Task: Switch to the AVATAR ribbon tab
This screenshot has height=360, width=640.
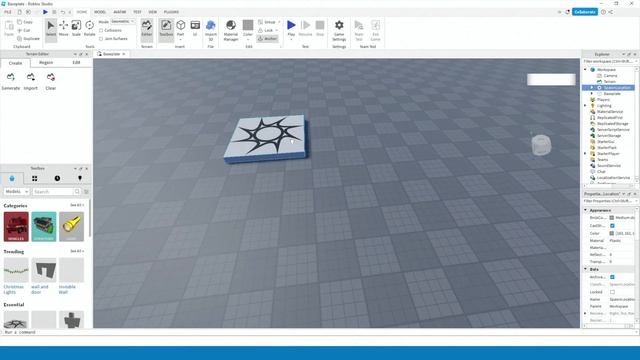Action: coord(120,12)
